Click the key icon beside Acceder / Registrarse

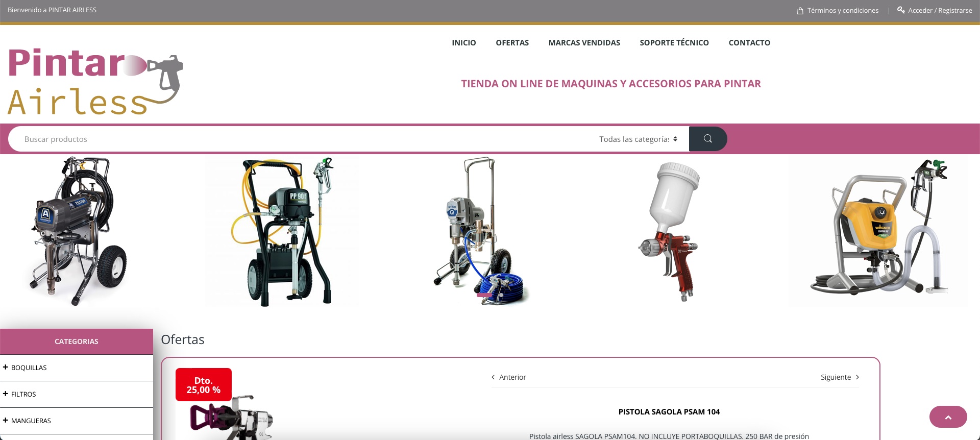(901, 10)
